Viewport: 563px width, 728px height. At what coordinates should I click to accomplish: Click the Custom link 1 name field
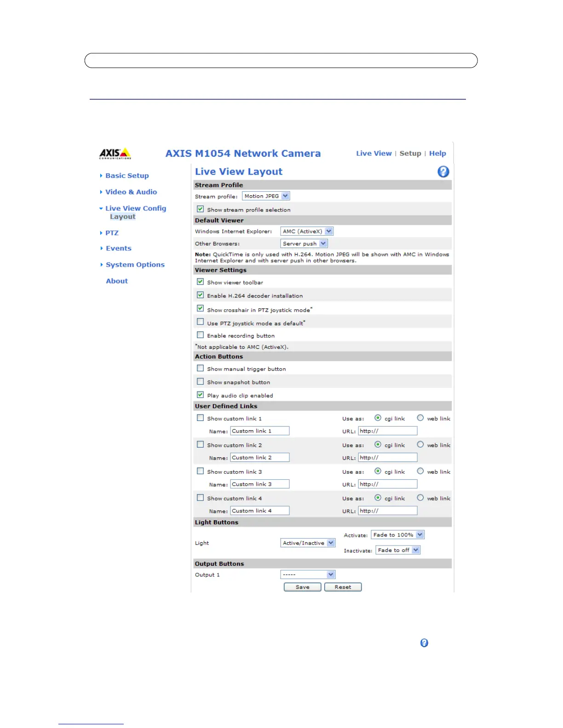260,431
